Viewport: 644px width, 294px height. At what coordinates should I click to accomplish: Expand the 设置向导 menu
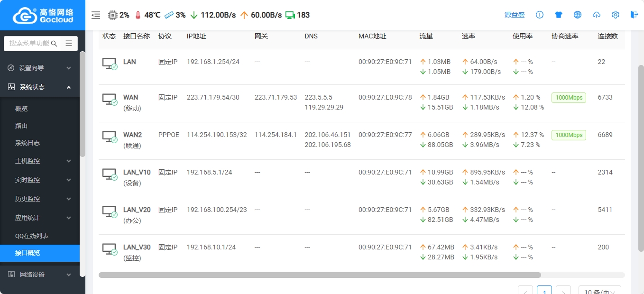click(x=40, y=68)
